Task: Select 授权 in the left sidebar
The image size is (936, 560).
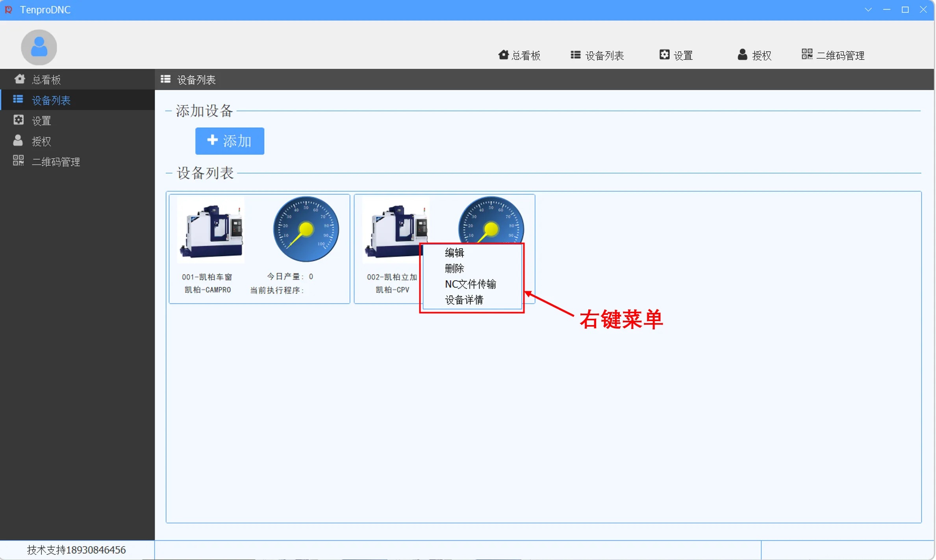Action: (x=41, y=141)
